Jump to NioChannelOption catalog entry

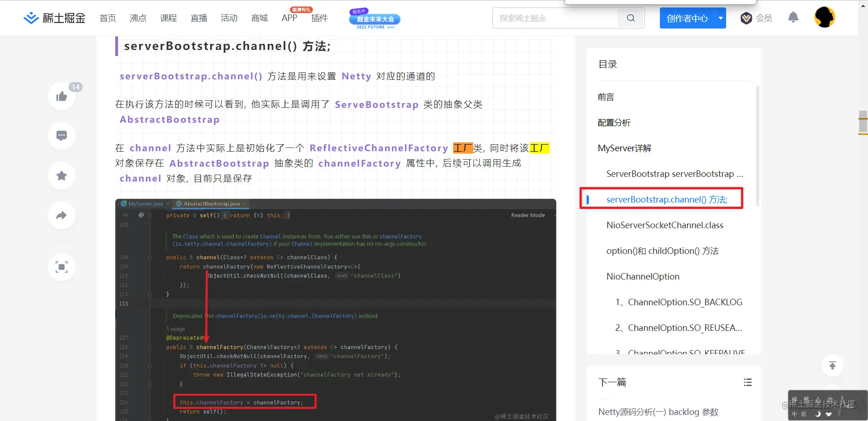pos(643,276)
